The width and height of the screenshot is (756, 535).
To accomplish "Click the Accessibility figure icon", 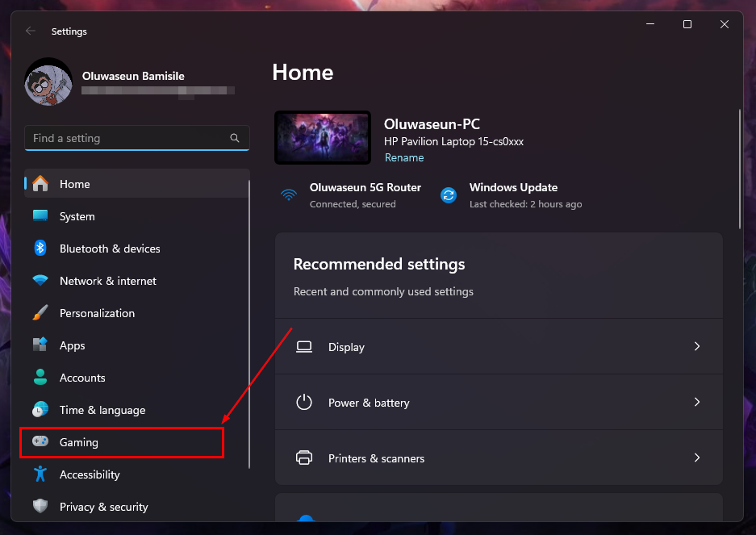I will point(40,474).
